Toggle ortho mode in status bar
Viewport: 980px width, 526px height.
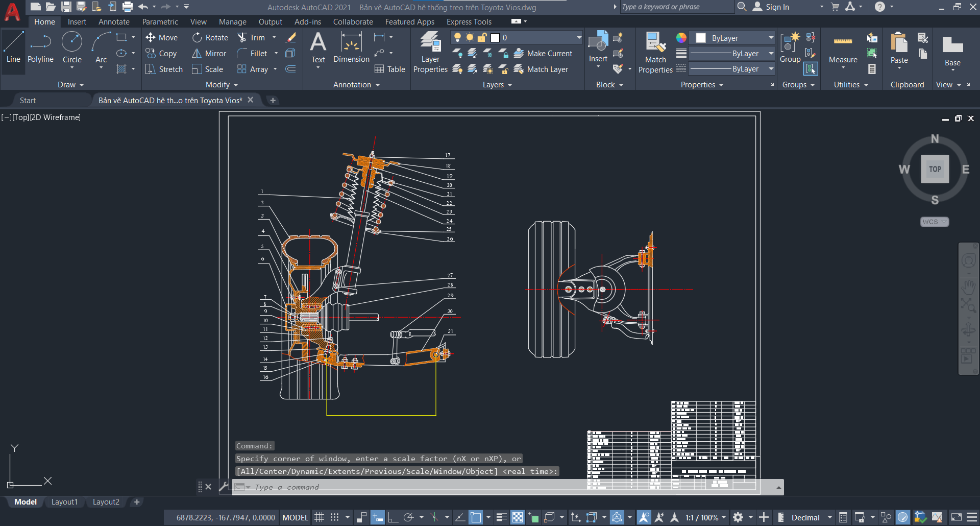click(x=393, y=517)
